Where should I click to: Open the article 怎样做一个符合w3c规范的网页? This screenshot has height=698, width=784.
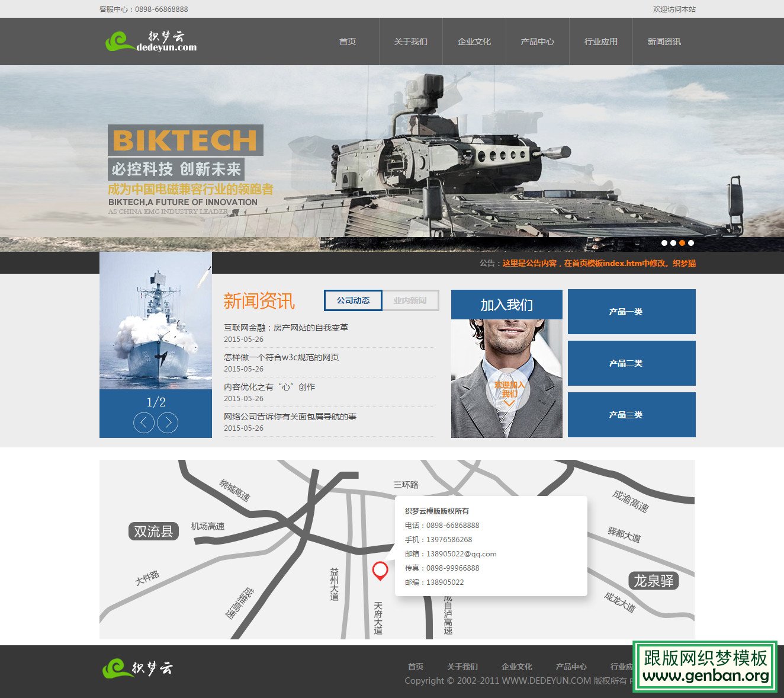tap(282, 357)
